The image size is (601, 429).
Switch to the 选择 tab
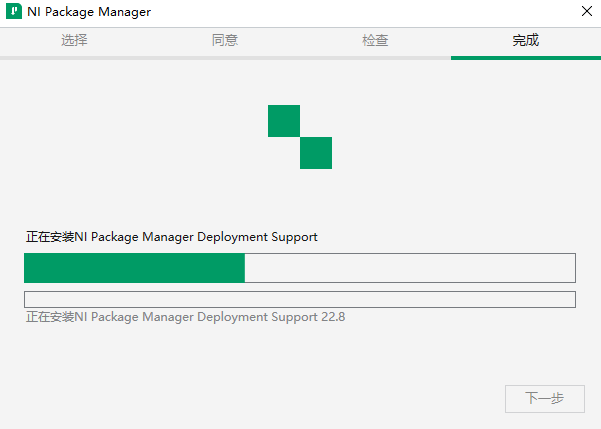tap(74, 41)
